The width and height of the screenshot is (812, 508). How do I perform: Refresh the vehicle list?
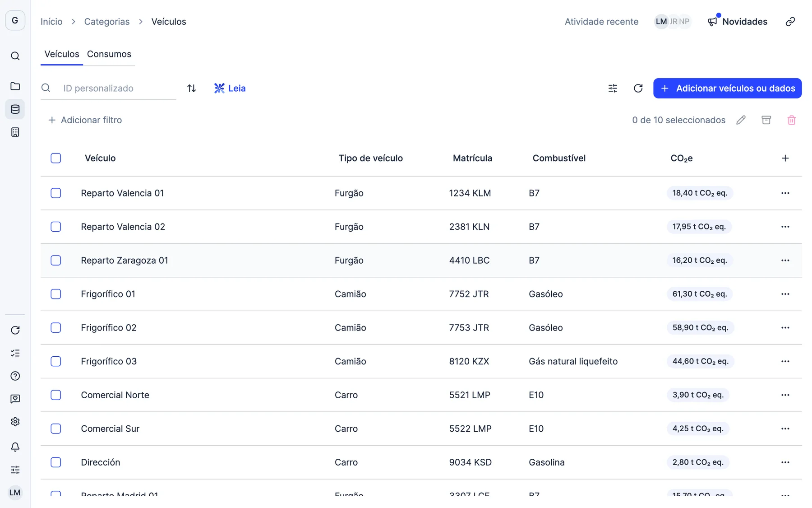coord(638,88)
